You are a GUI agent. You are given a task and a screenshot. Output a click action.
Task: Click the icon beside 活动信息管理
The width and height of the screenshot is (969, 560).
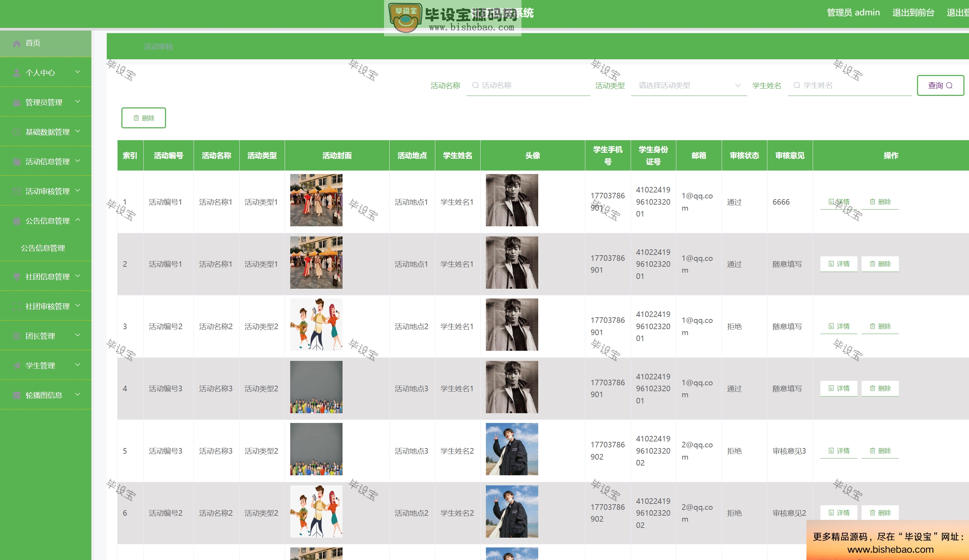[x=16, y=161]
